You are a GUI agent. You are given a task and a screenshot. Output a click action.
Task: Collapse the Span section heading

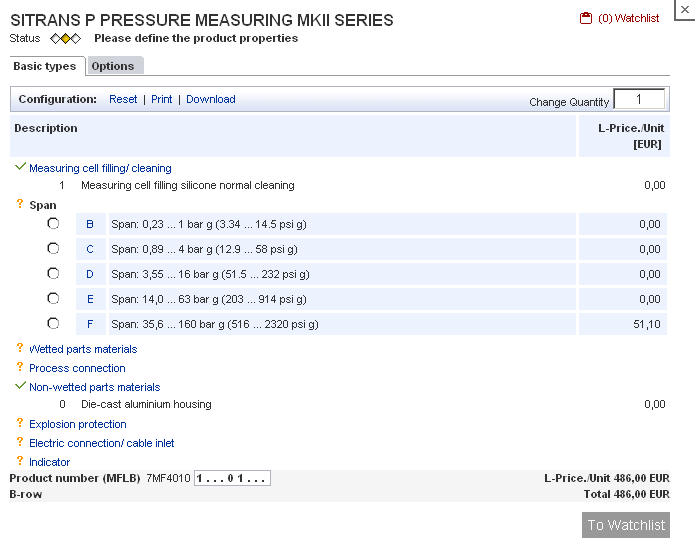[x=43, y=205]
